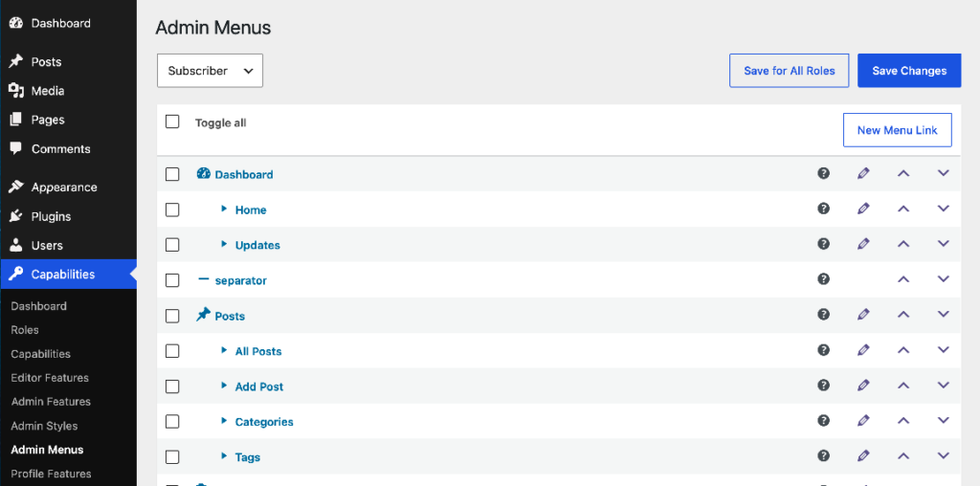Edit the Dashboard menu item with pencil

(x=863, y=173)
